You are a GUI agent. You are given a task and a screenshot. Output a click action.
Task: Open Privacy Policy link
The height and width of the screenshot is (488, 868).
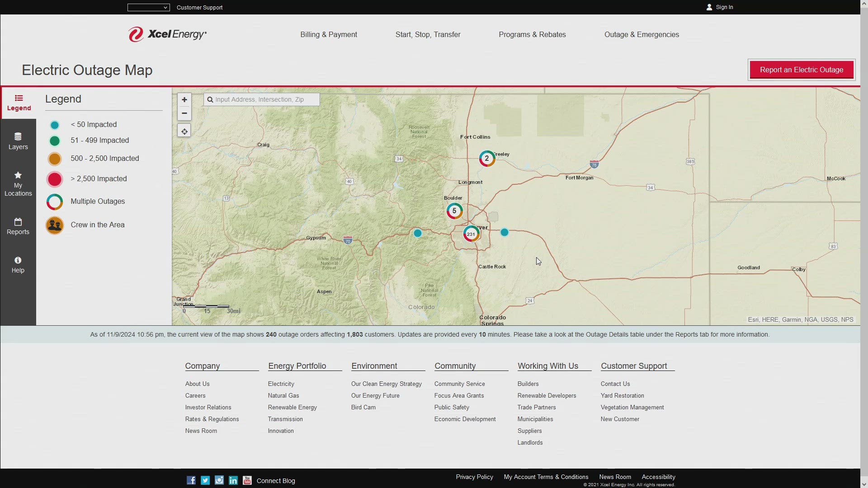[x=474, y=477]
